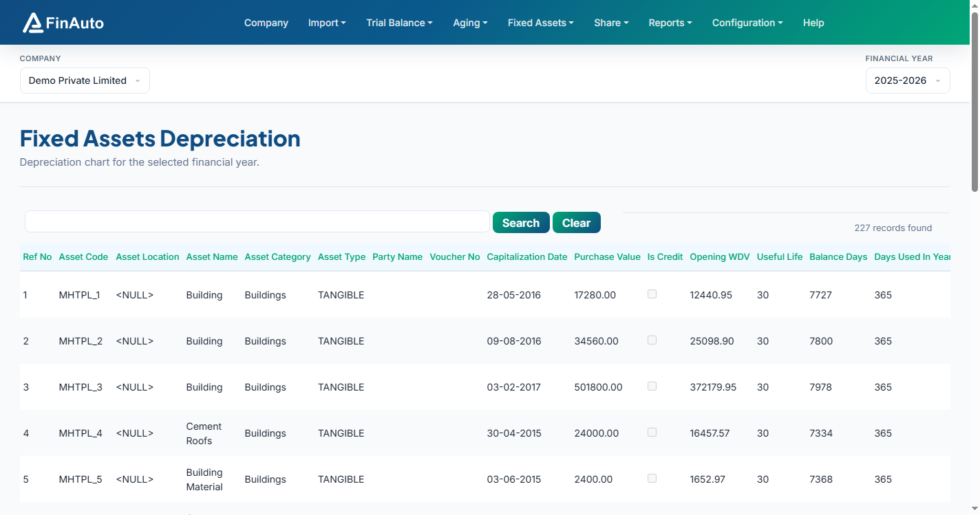Open the Reports dropdown
The height and width of the screenshot is (515, 980).
[670, 23]
